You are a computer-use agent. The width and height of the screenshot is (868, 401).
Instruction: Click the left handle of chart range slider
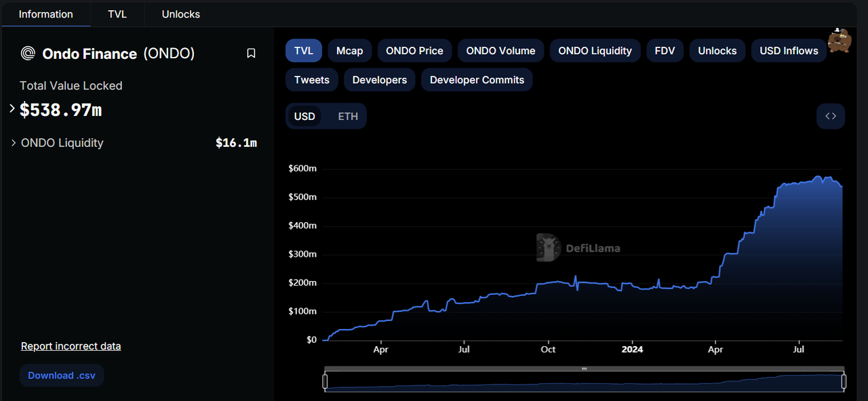[325, 382]
